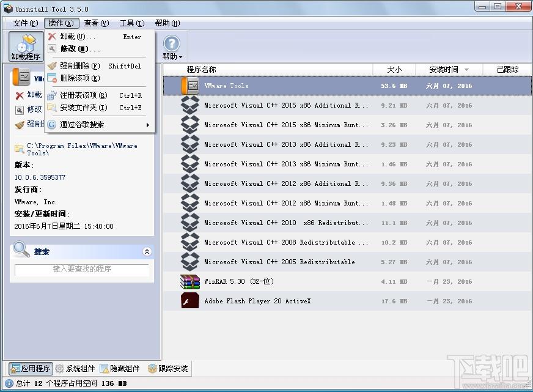Open the 帮助 (H) menu

(x=167, y=23)
